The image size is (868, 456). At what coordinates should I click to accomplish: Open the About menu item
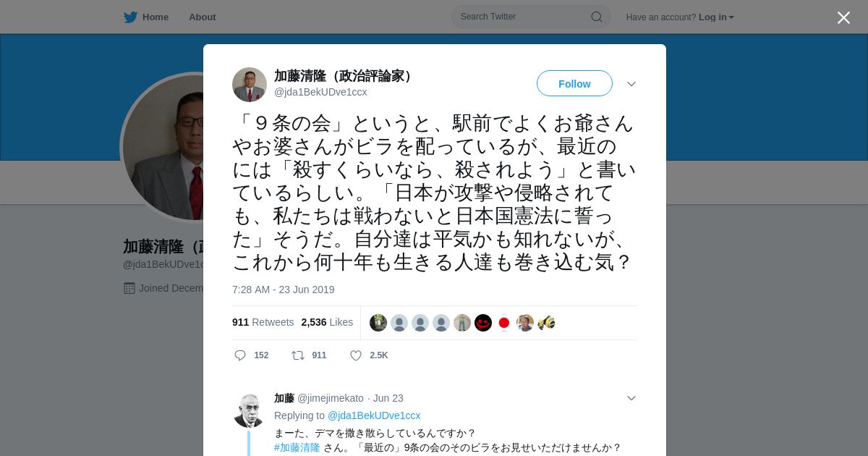click(203, 17)
